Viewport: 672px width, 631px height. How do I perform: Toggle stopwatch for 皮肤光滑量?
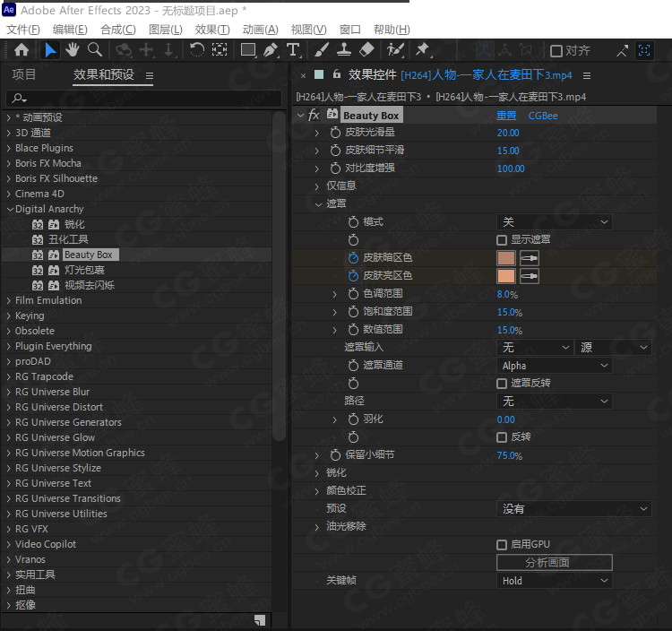coord(335,133)
